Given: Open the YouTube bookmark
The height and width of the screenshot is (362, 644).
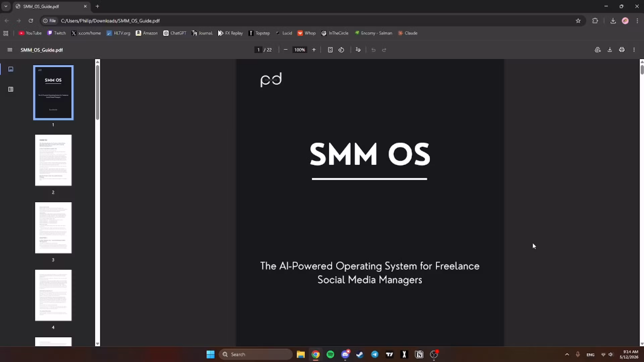Looking at the screenshot, I should coord(30,33).
